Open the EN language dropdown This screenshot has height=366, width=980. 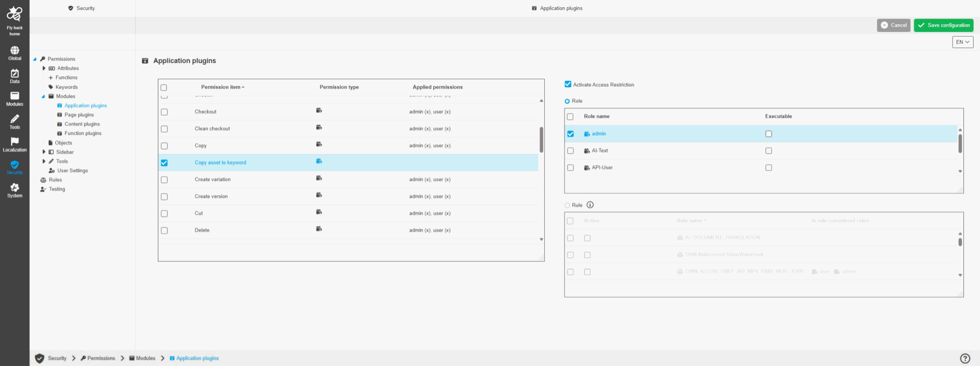[x=962, y=42]
